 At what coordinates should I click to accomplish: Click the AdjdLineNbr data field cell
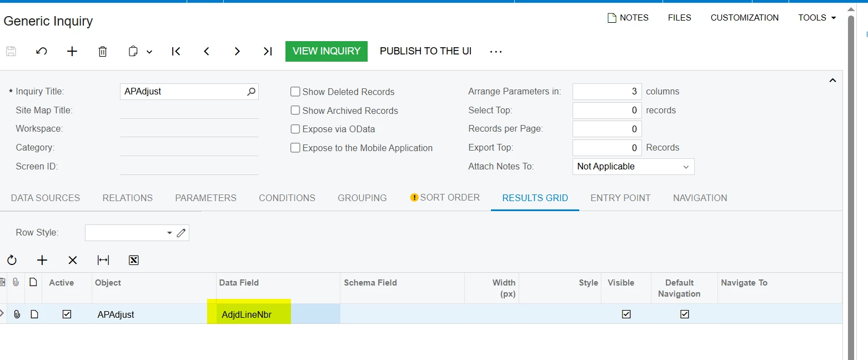coord(278,314)
